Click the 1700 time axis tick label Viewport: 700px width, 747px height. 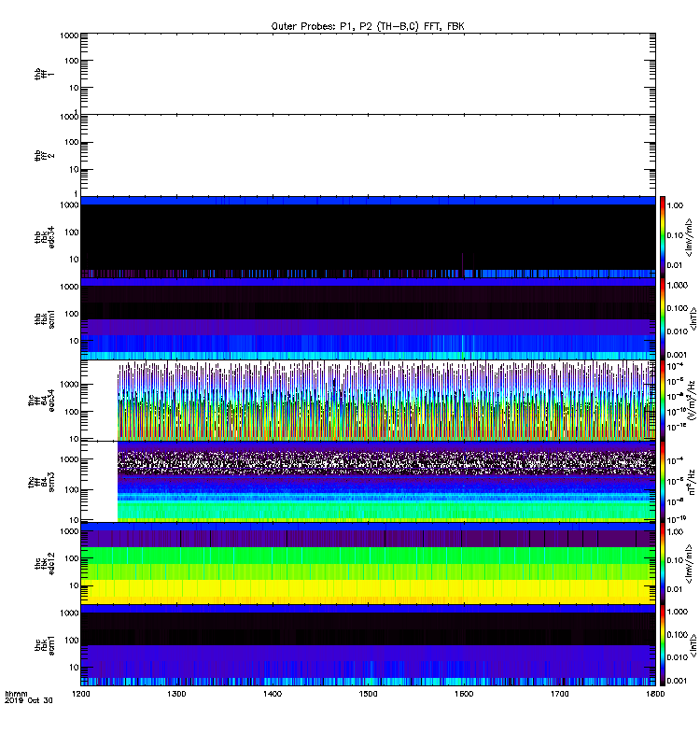[x=559, y=694]
